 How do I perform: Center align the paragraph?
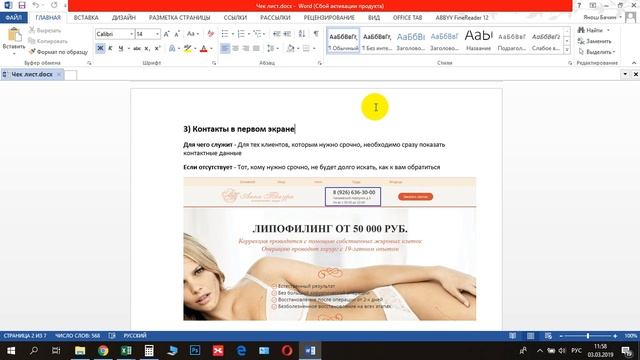click(236, 49)
